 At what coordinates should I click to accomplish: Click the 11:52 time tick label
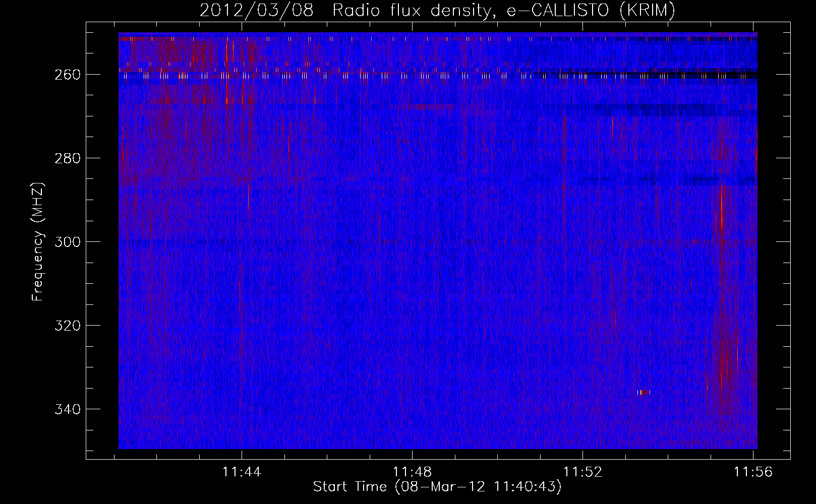(583, 472)
